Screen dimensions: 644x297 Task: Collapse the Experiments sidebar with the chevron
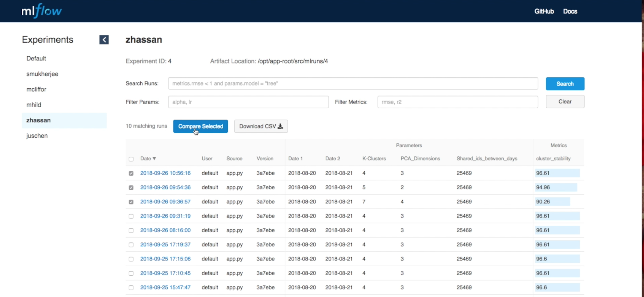(104, 40)
